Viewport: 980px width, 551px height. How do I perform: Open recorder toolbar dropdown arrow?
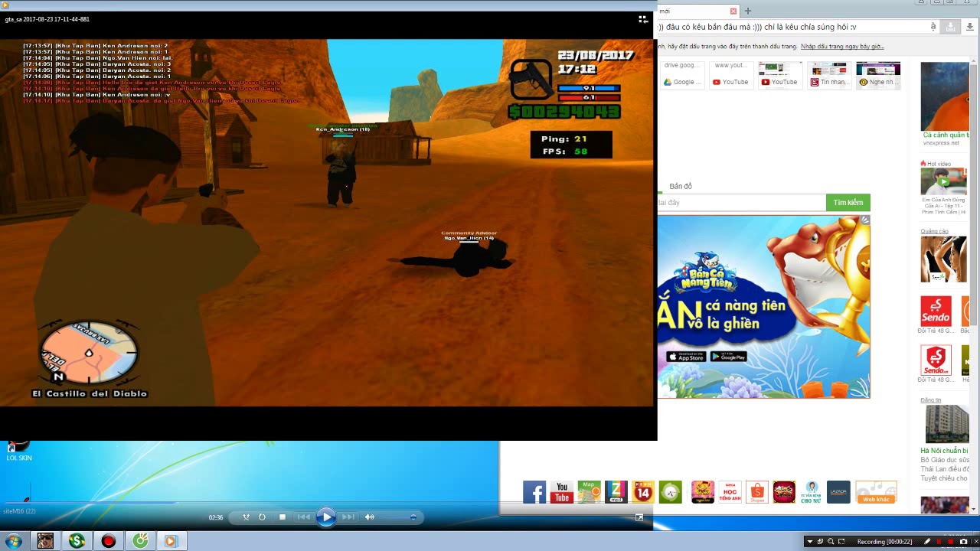pos(810,542)
